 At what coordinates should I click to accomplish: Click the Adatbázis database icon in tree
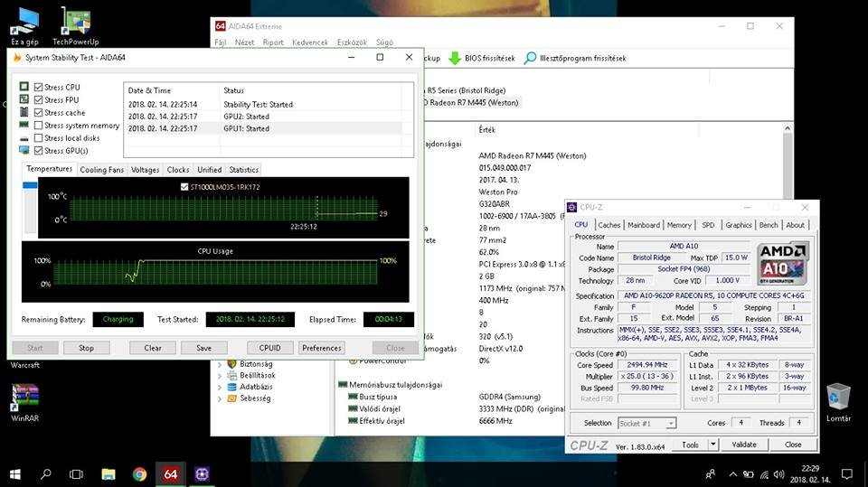232,387
